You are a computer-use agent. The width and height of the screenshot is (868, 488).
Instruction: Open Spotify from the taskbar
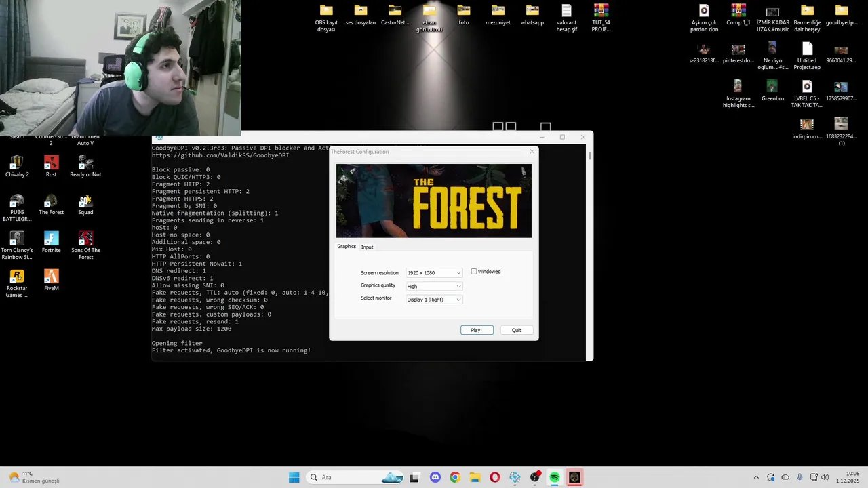(555, 477)
